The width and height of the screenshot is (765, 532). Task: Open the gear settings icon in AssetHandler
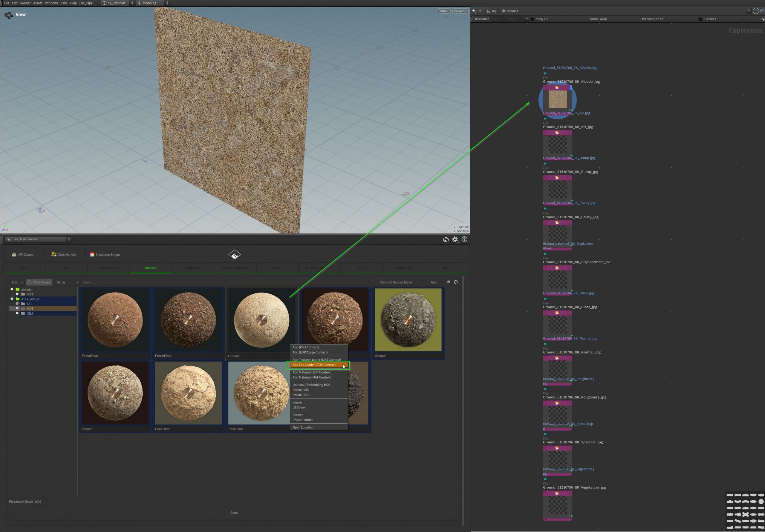(x=455, y=239)
